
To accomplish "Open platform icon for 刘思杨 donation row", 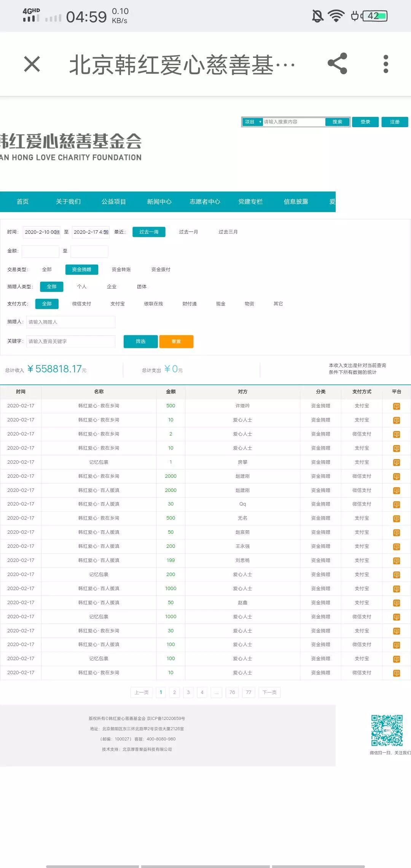I will click(397, 561).
